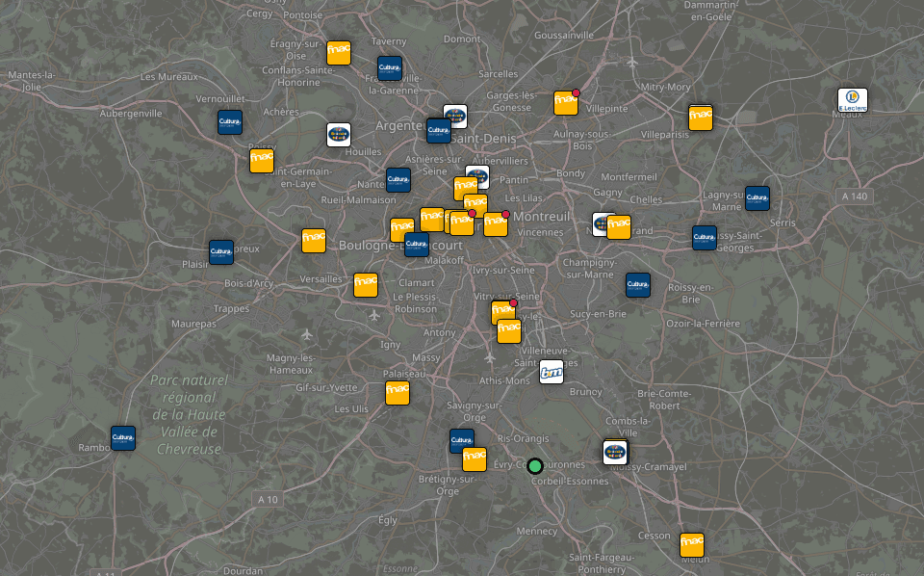Click the Goussainville place label

point(564,36)
